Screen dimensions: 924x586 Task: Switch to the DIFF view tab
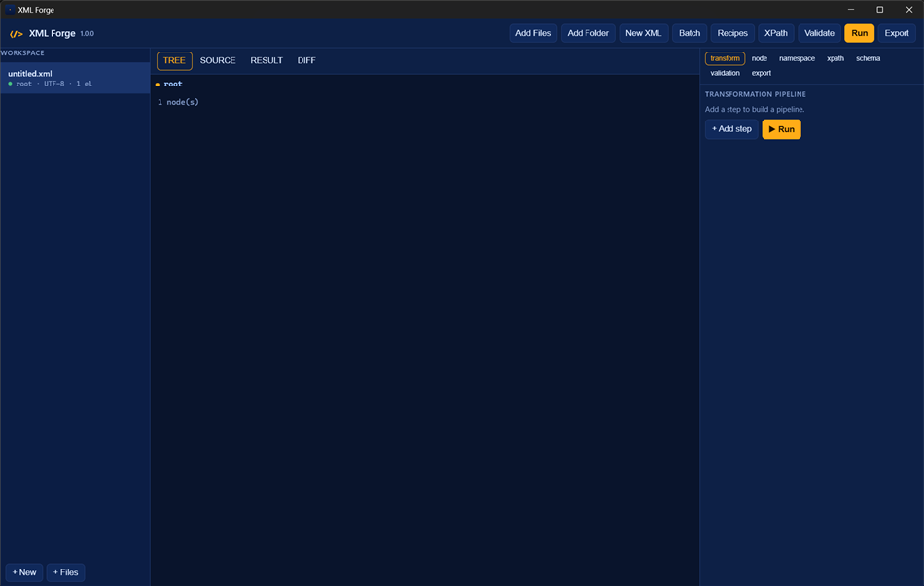[305, 60]
